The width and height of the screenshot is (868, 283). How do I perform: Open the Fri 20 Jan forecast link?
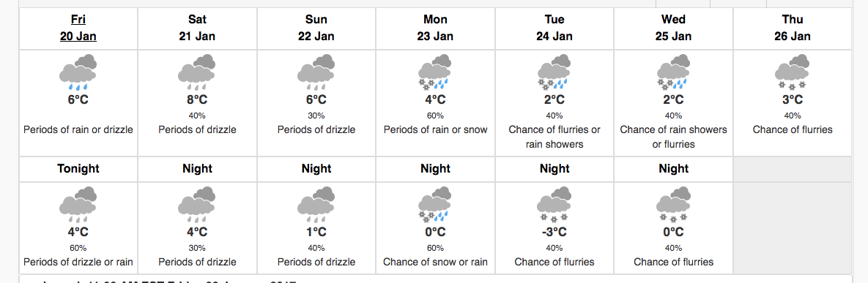(x=78, y=28)
